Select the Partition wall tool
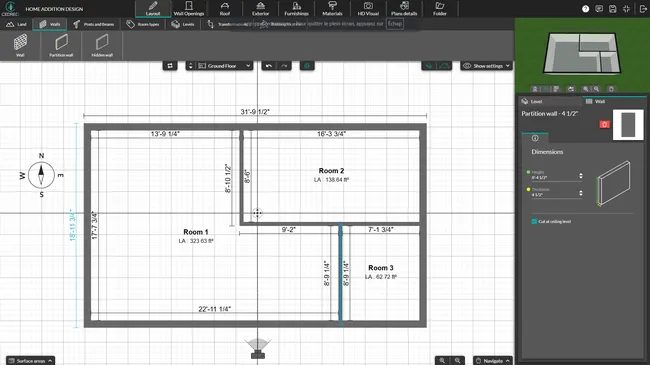The image size is (650, 365). 61,45
